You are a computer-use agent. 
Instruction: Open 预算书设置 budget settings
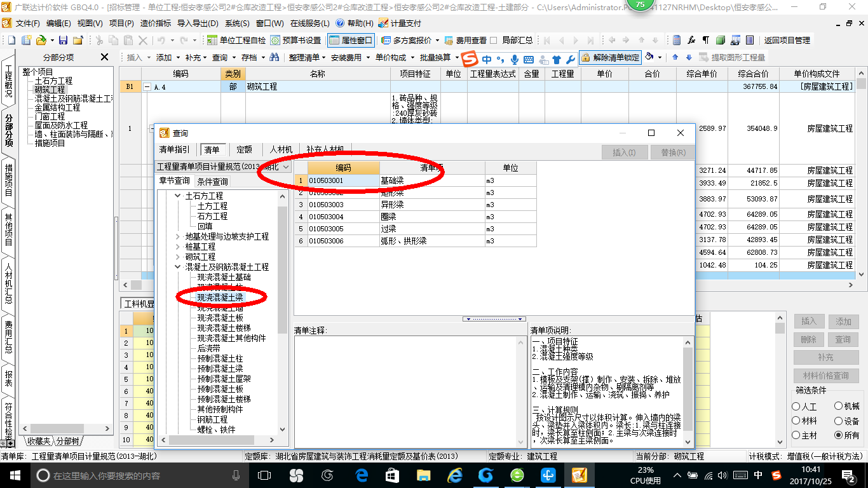click(295, 40)
